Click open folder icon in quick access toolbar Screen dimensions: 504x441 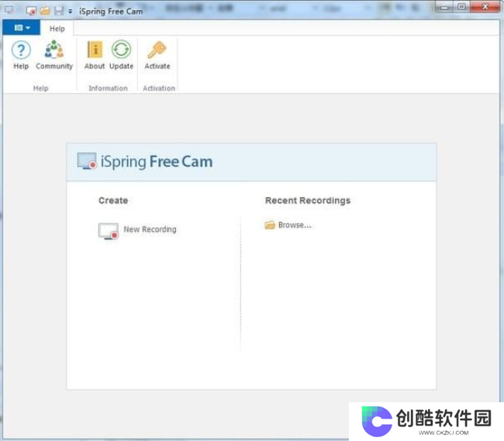pos(45,11)
